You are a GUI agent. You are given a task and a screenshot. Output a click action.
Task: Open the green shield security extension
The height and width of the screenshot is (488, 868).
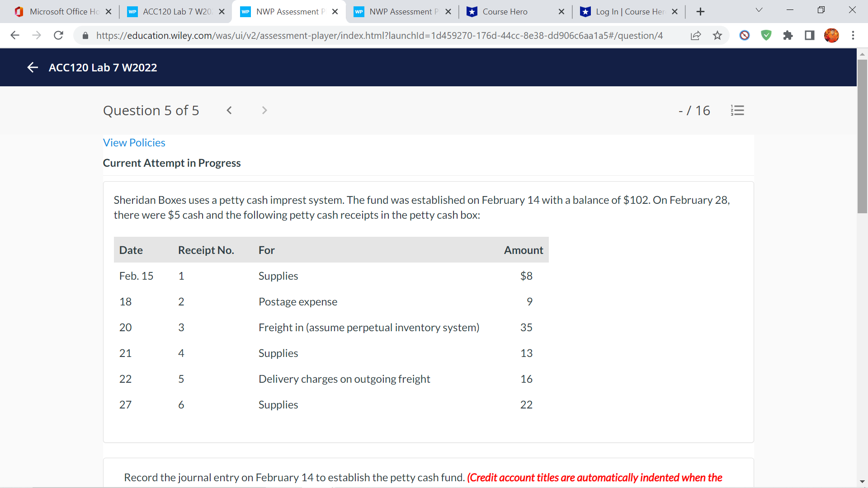[x=766, y=35]
